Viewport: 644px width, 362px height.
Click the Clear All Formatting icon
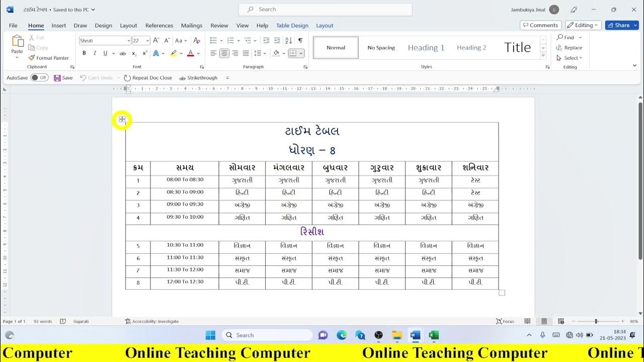[197, 40]
